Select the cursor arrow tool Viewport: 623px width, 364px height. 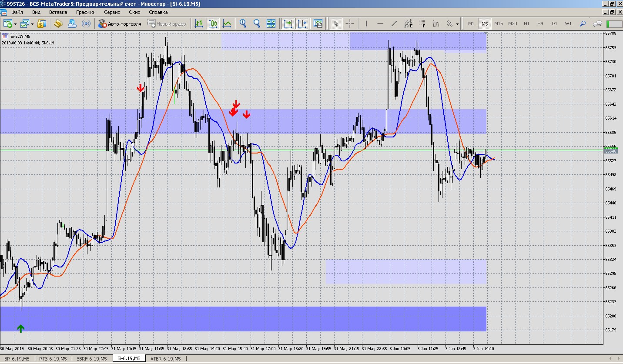(336, 23)
